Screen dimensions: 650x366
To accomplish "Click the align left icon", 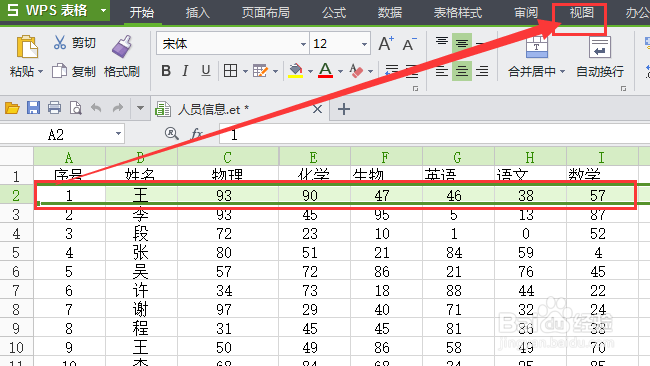I will point(442,71).
